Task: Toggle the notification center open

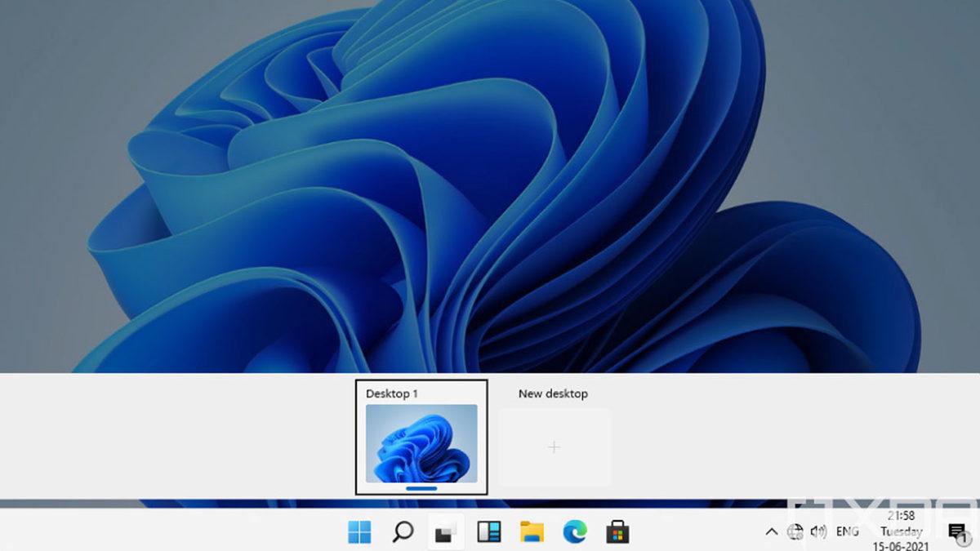Action: click(955, 530)
